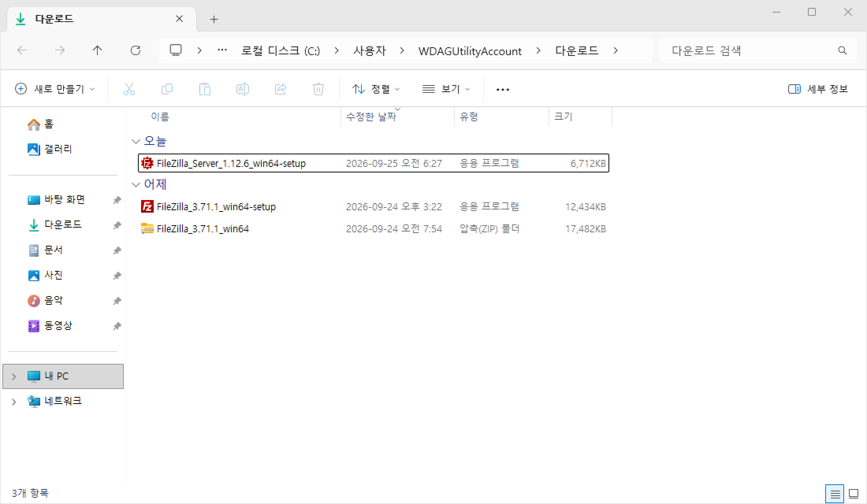Switch to details list view icon
The height and width of the screenshot is (504, 867).
(x=835, y=494)
